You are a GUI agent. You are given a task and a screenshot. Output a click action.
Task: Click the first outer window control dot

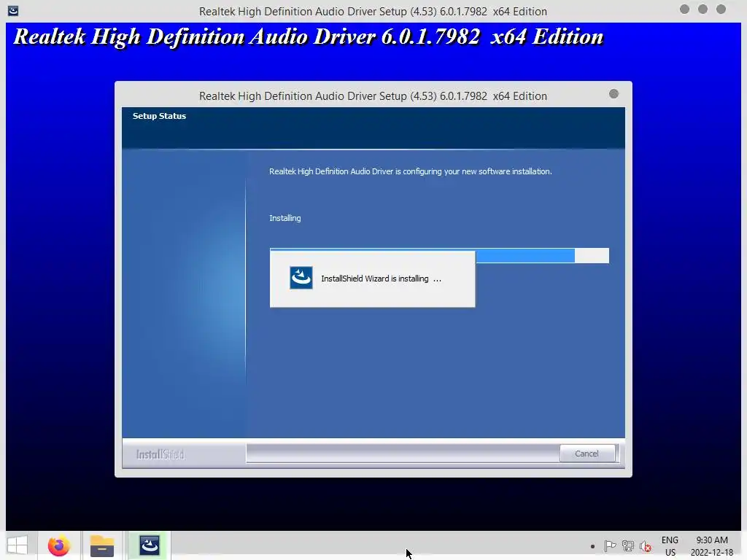point(684,9)
